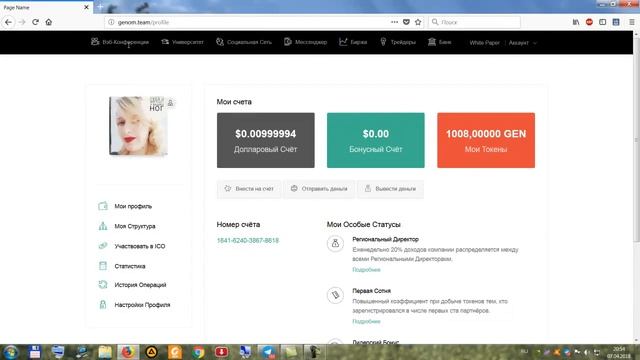Open the White Paper link
The image size is (640, 360).
484,42
